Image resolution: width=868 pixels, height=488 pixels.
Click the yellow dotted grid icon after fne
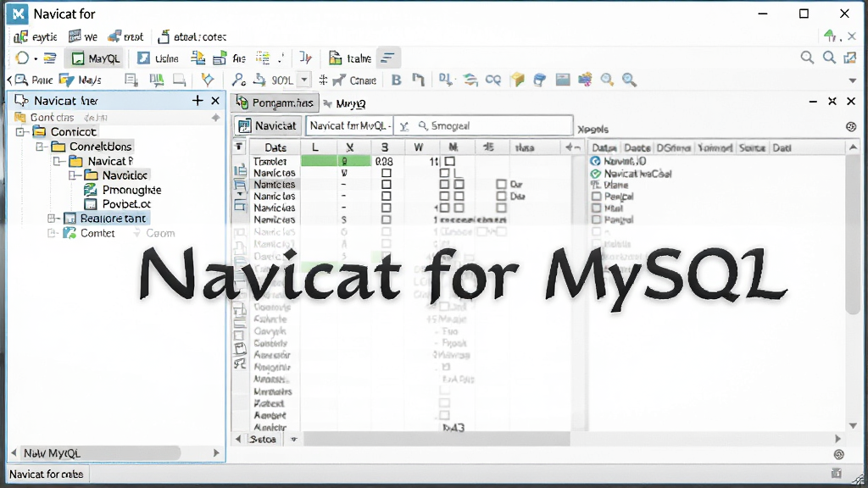(263, 58)
